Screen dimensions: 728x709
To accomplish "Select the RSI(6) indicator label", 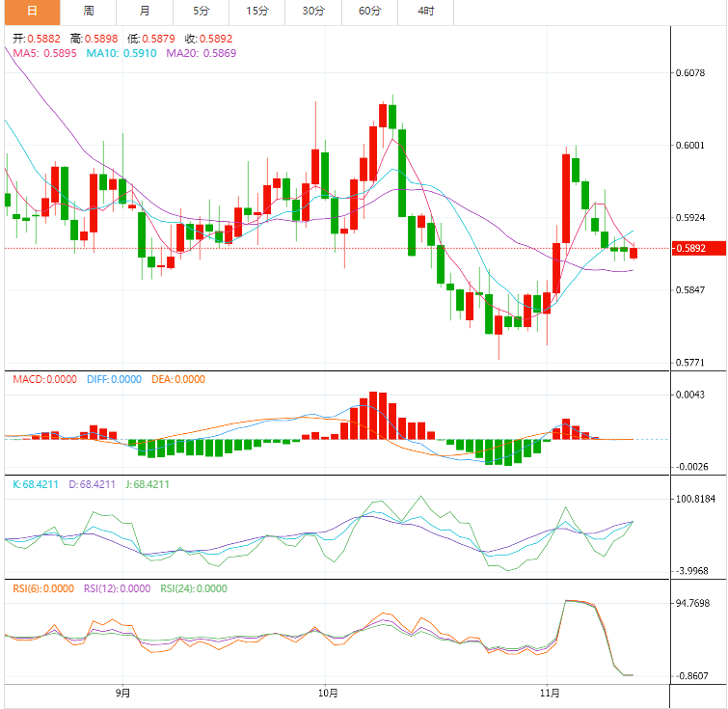I will tap(43, 587).
